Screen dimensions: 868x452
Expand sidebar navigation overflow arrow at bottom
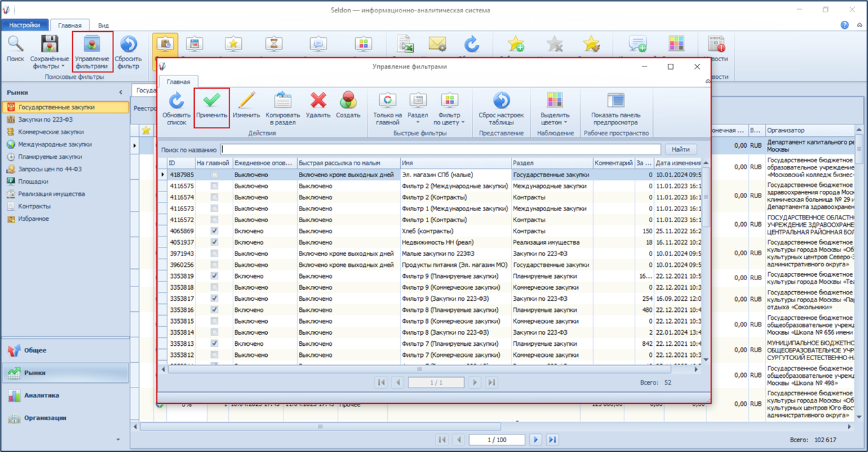point(118,440)
